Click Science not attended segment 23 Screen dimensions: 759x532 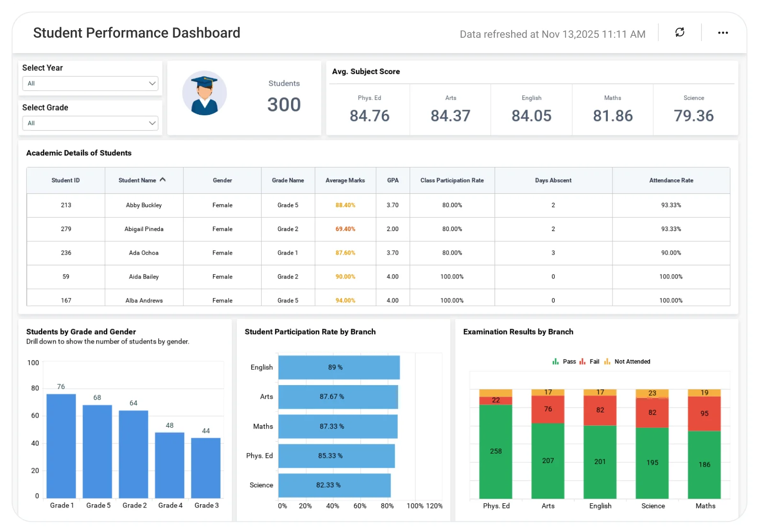[652, 393]
